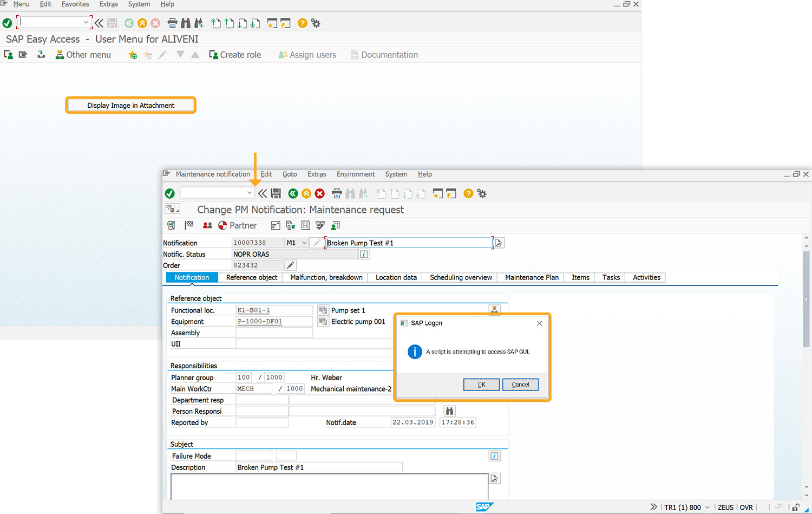
Task: Click the green Back icon in notification window
Action: 293,193
